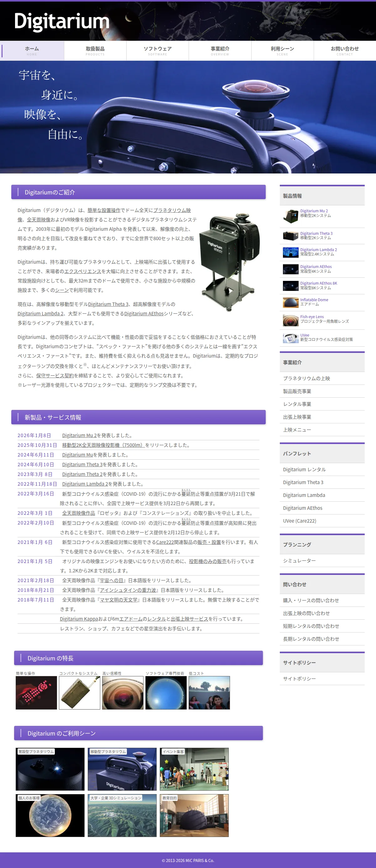Follow the 保守サービス契約 link

coord(55,376)
